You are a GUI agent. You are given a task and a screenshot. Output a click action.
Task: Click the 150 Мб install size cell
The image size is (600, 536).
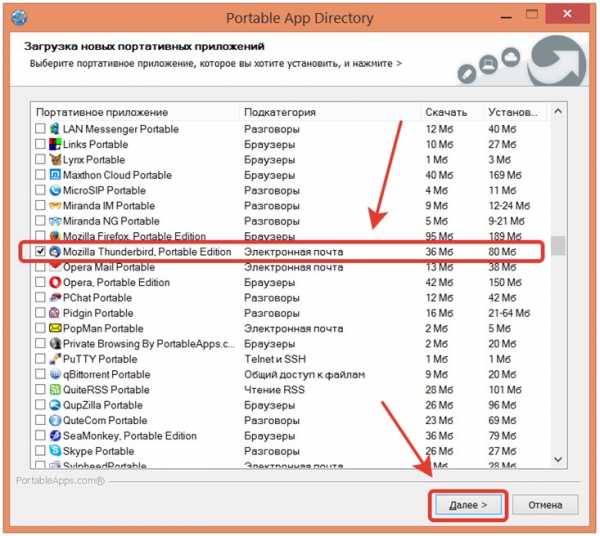click(505, 282)
